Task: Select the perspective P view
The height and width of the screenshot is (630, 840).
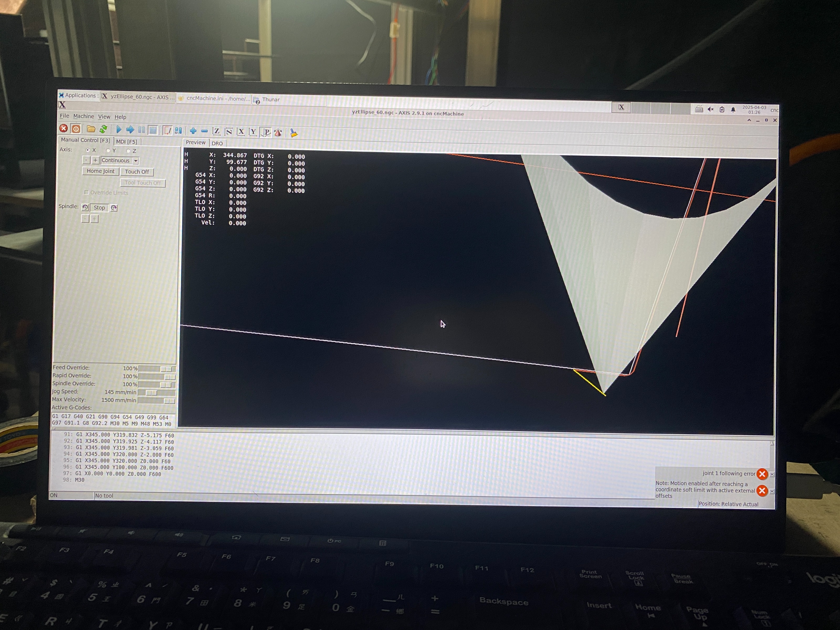Action: click(x=266, y=132)
